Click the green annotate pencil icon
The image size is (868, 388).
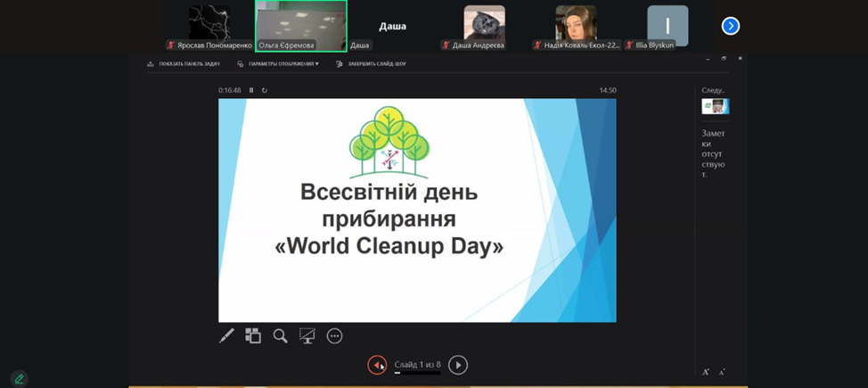pyautogui.click(x=19, y=379)
